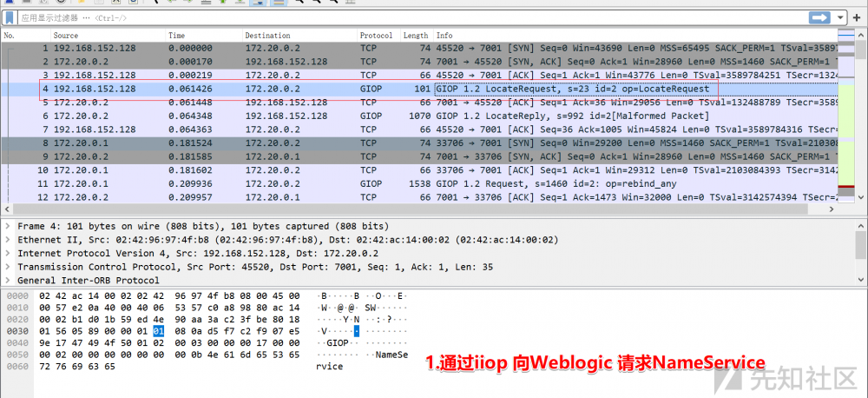Click scroll-down arrow of packet list scrollbar
Image resolution: width=868 pixels, height=398 pixels.
tap(861, 197)
